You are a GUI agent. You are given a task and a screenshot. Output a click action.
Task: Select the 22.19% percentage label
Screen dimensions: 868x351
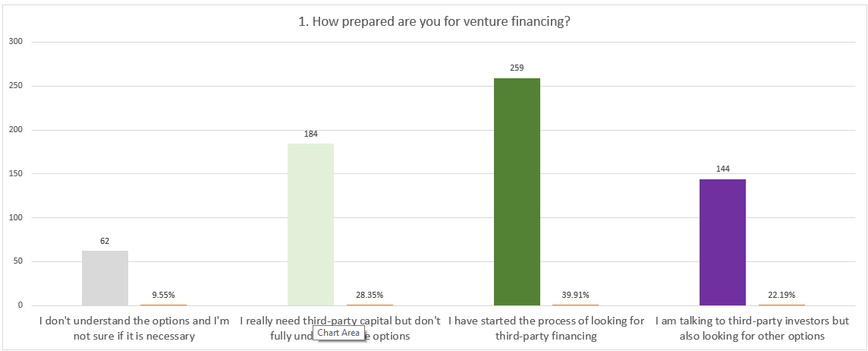(x=782, y=295)
